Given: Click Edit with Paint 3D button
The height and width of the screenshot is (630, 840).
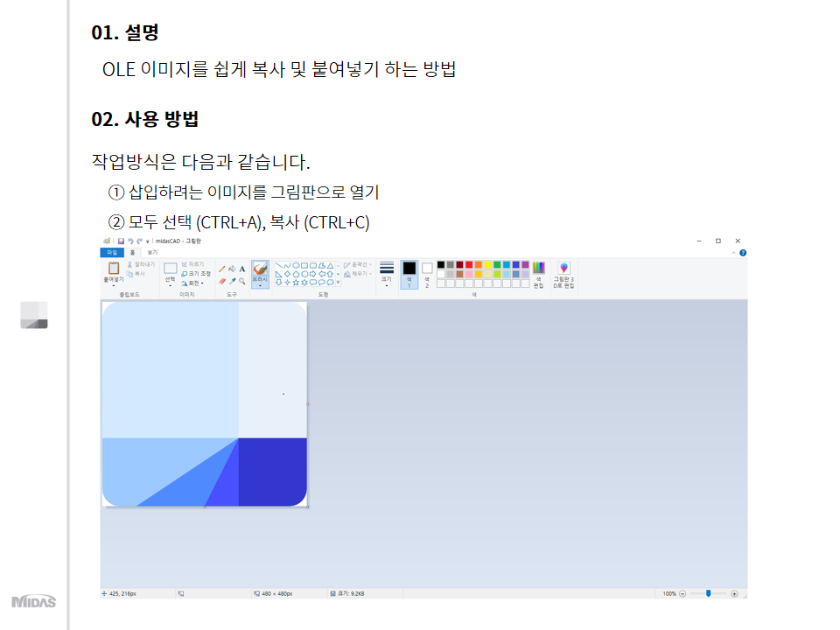Looking at the screenshot, I should tap(563, 275).
